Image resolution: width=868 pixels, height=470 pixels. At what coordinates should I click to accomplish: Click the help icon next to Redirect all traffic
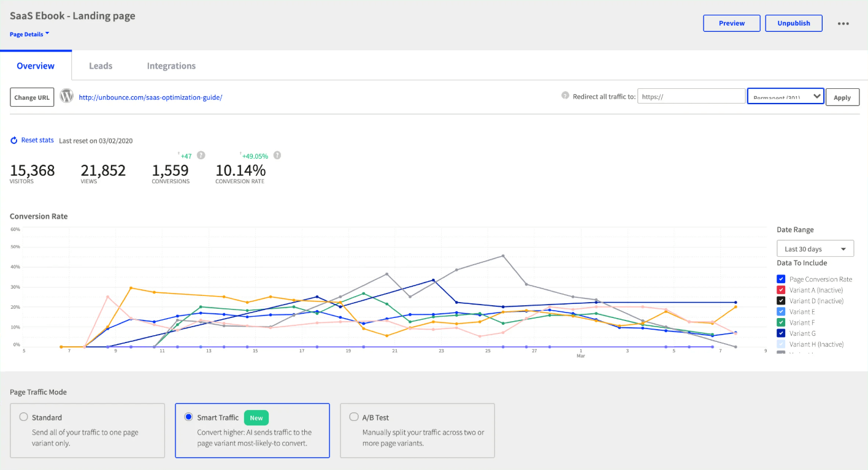coord(565,96)
